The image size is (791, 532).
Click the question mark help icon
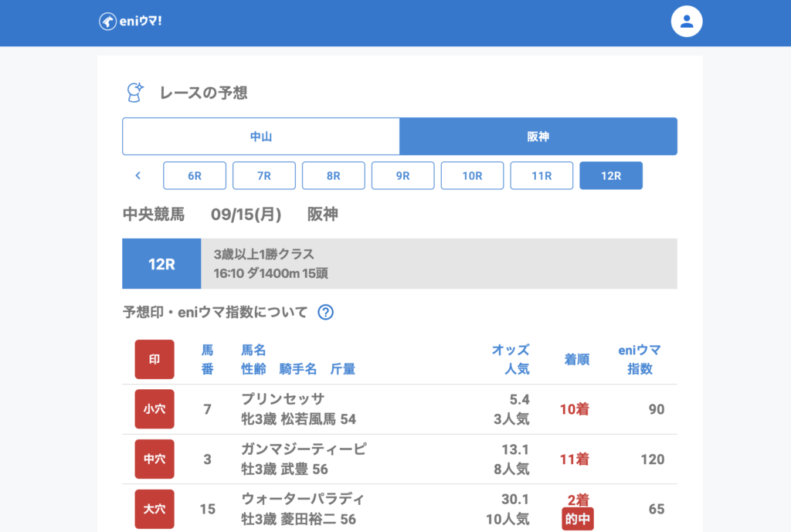point(326,313)
